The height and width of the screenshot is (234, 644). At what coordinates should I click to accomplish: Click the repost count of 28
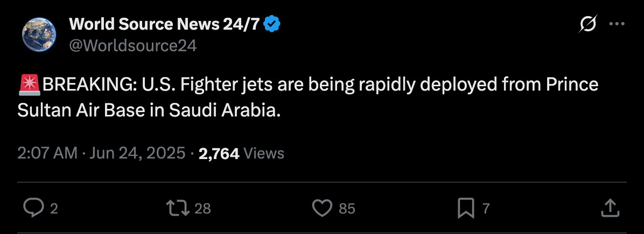(x=202, y=209)
